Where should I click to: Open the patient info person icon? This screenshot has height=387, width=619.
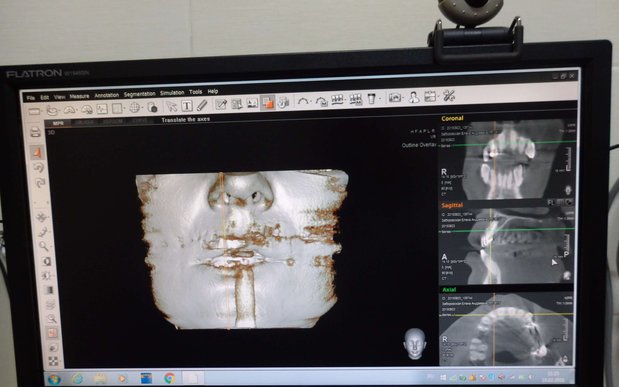tap(414, 97)
